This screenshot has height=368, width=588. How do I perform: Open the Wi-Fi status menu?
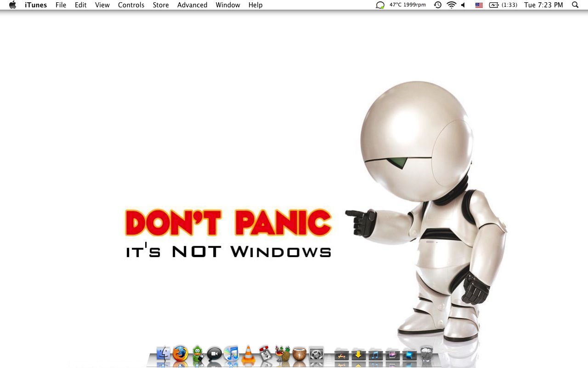tap(452, 5)
